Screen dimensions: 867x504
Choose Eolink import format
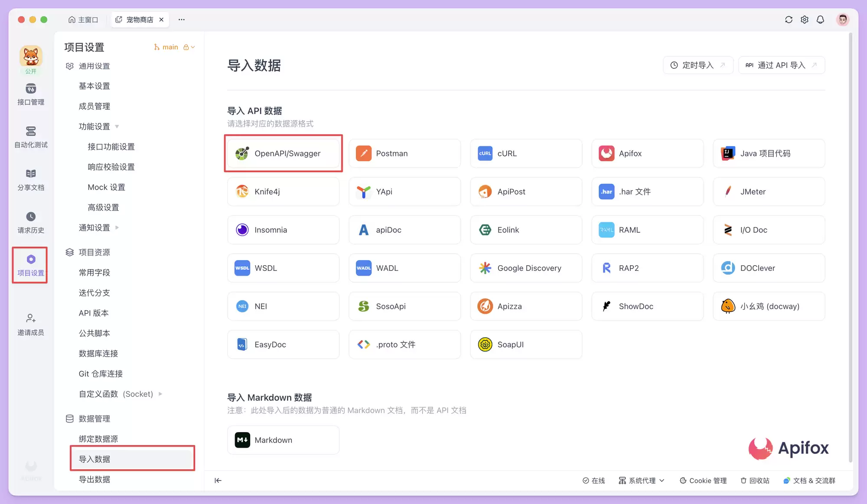(x=526, y=230)
